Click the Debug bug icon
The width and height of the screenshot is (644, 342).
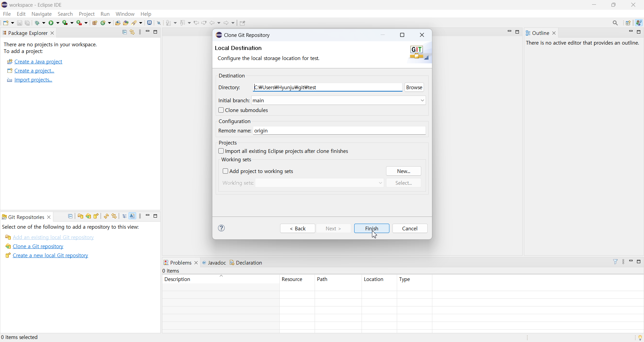coord(38,23)
